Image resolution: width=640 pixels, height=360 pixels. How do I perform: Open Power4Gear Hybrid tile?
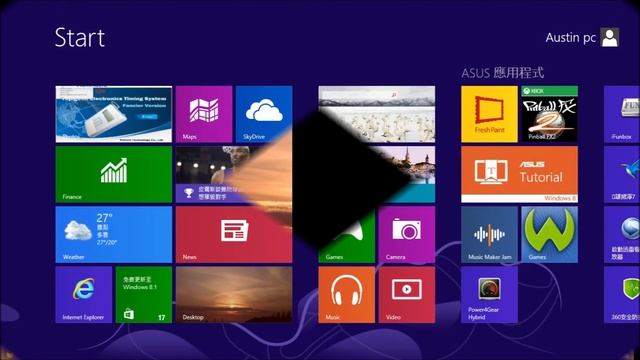click(x=489, y=295)
